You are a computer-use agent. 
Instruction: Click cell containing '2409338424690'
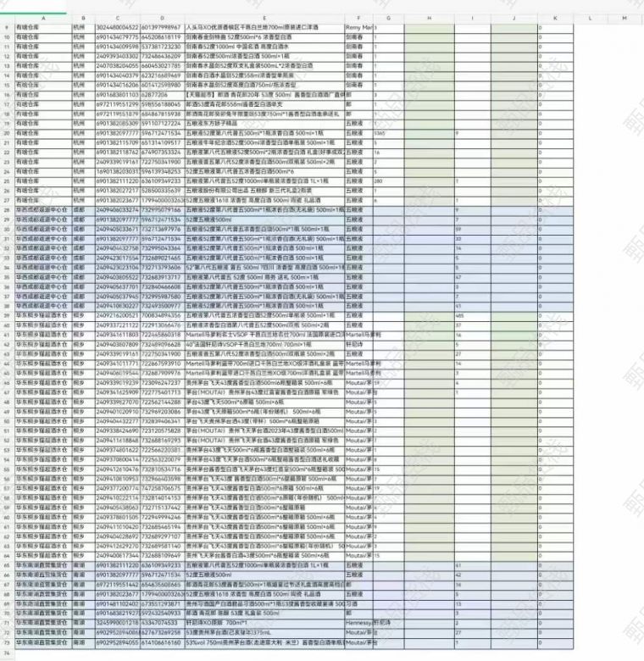(x=118, y=430)
